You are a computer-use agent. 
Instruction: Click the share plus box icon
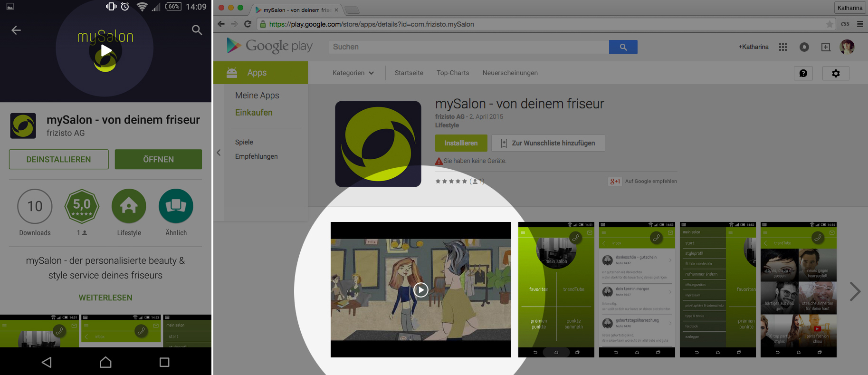pyautogui.click(x=826, y=47)
